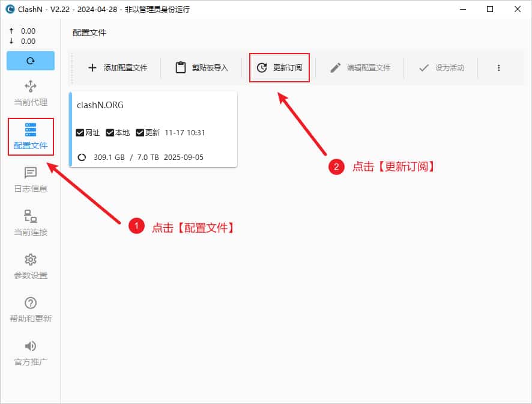Click the blue refresh button in the sidebar
This screenshot has height=404, width=532.
[x=30, y=61]
